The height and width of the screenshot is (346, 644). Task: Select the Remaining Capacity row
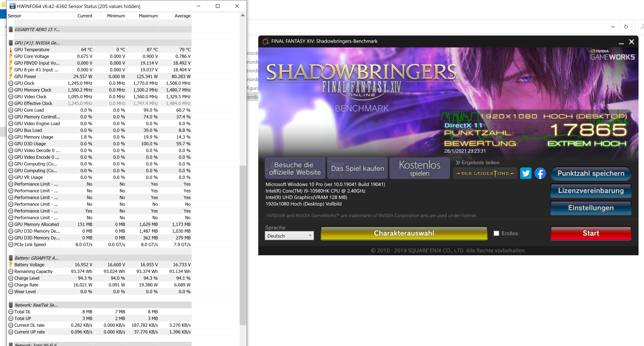pyautogui.click(x=99, y=271)
